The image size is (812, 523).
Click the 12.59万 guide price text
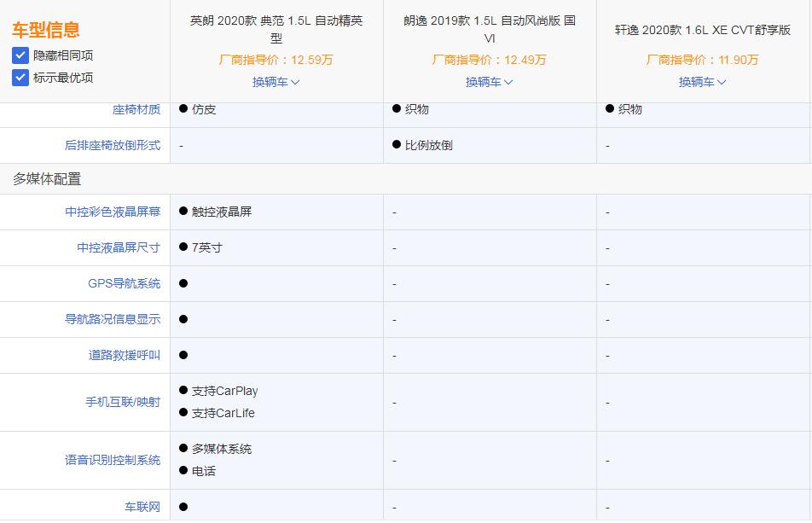(275, 61)
